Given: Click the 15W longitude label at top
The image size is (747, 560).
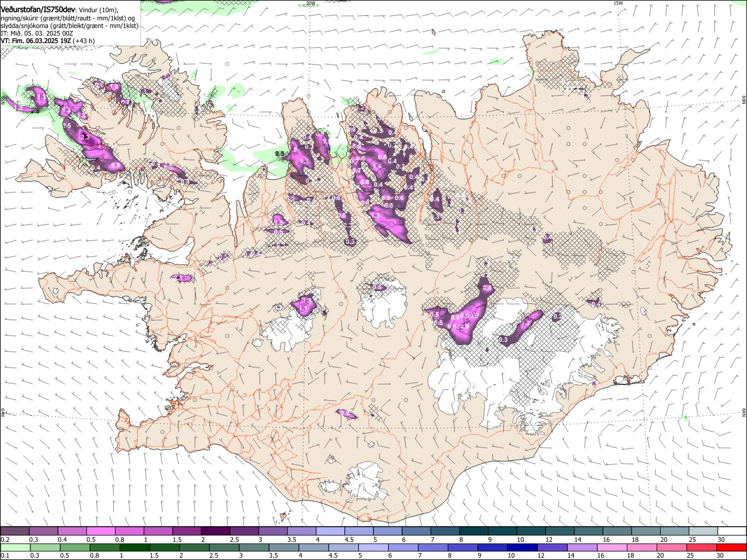Looking at the screenshot, I should (618, 3).
